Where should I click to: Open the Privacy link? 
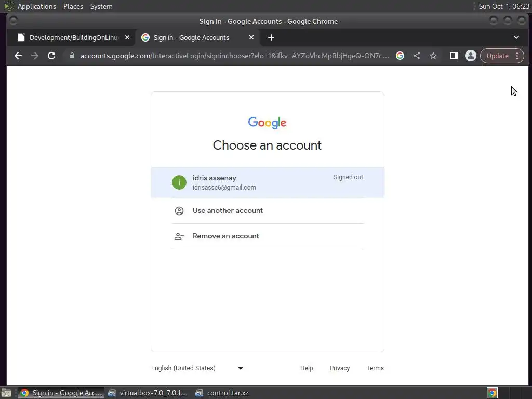[339, 368]
